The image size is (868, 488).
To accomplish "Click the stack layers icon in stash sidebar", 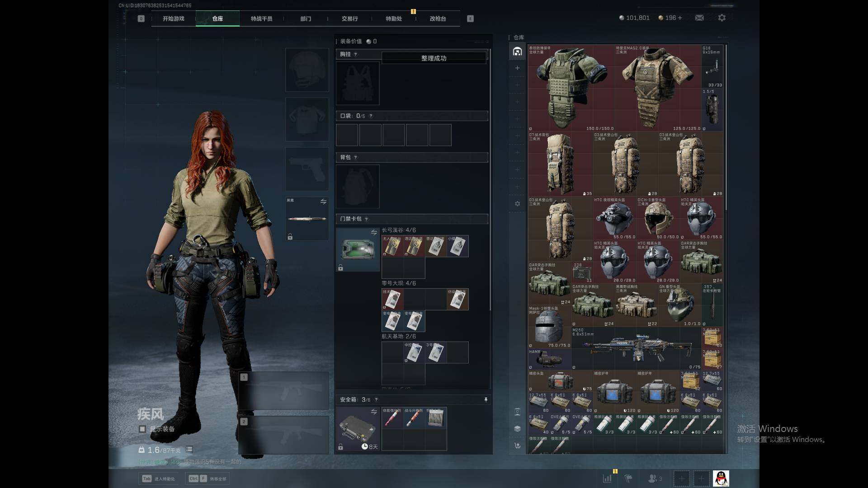I will [x=517, y=428].
